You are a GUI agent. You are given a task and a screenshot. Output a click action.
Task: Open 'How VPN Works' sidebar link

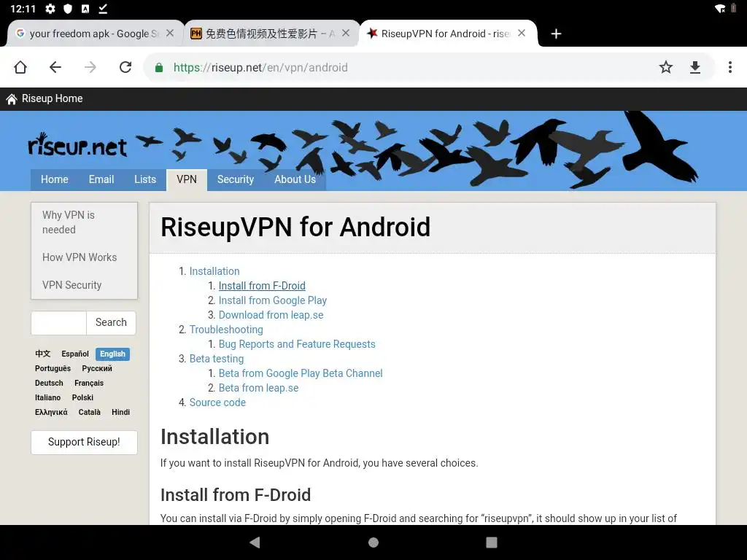(x=80, y=257)
